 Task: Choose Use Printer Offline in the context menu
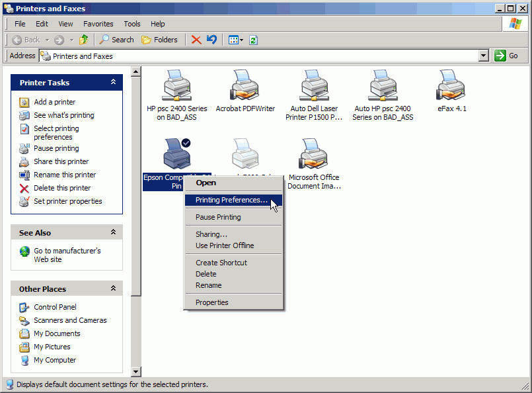pyautogui.click(x=233, y=245)
